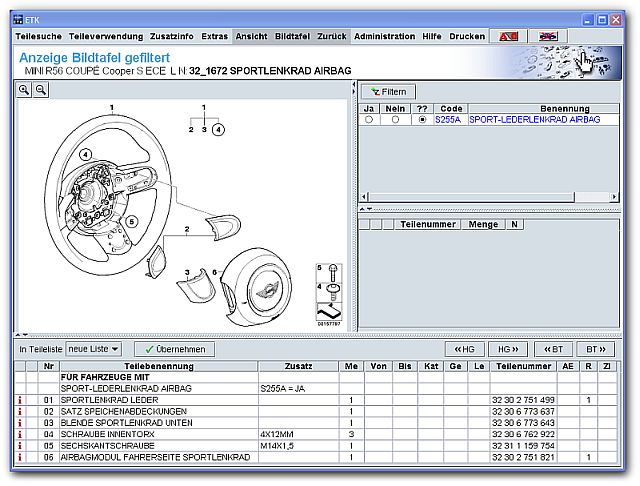This screenshot has height=486, width=640.
Task: Select part number 32 30 2 751 499
Action: [523, 400]
